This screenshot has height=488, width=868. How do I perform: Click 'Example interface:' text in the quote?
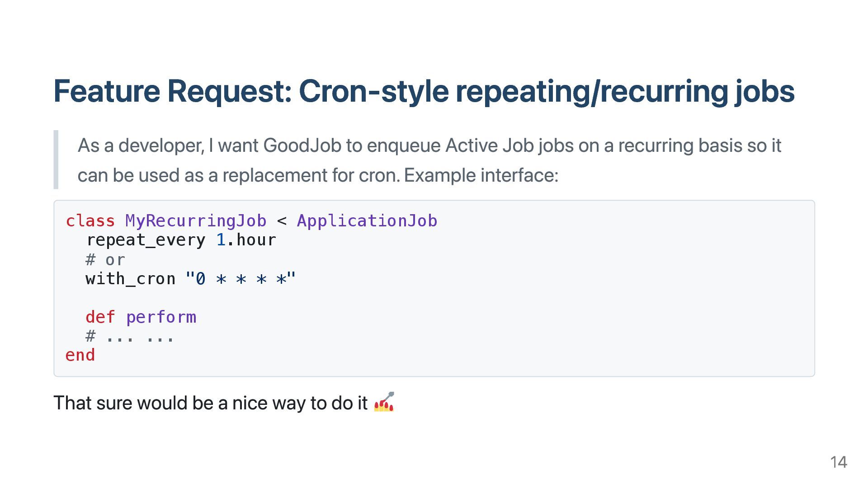481,175
